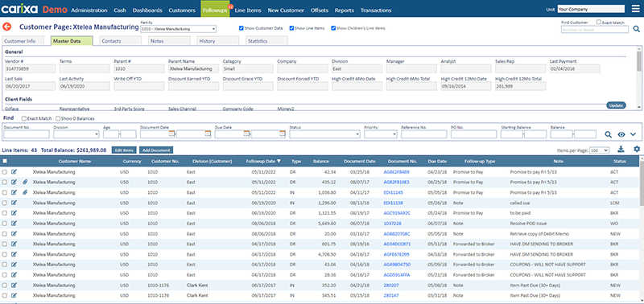
Task: Check the row for document 1037228
Action: pyautogui.click(x=5, y=224)
